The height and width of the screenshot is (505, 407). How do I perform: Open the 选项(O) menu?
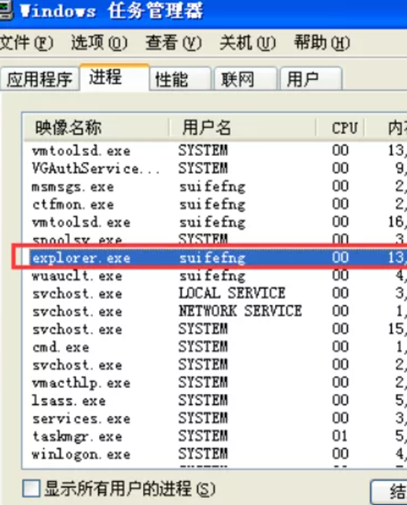[x=99, y=43]
